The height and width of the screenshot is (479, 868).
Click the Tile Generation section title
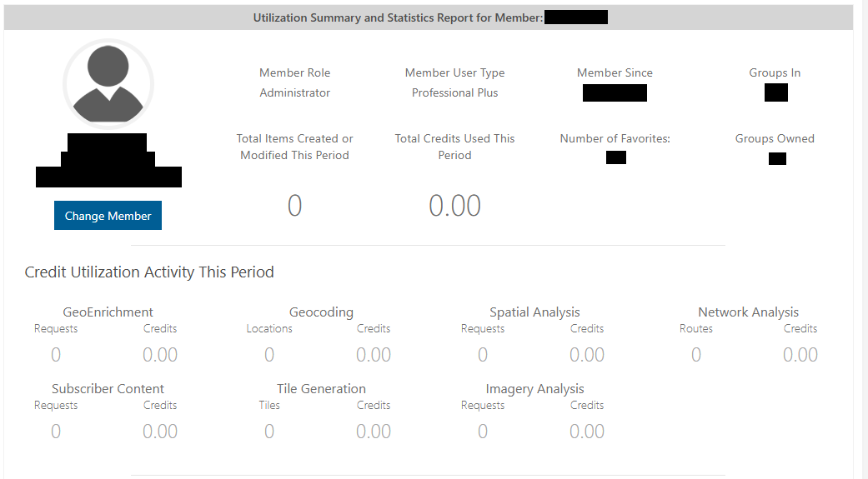(321, 389)
